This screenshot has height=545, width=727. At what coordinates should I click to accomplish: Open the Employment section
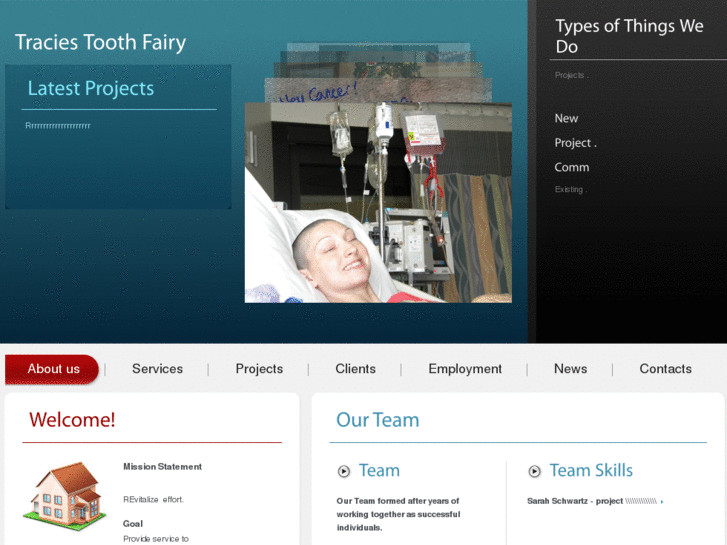point(465,369)
